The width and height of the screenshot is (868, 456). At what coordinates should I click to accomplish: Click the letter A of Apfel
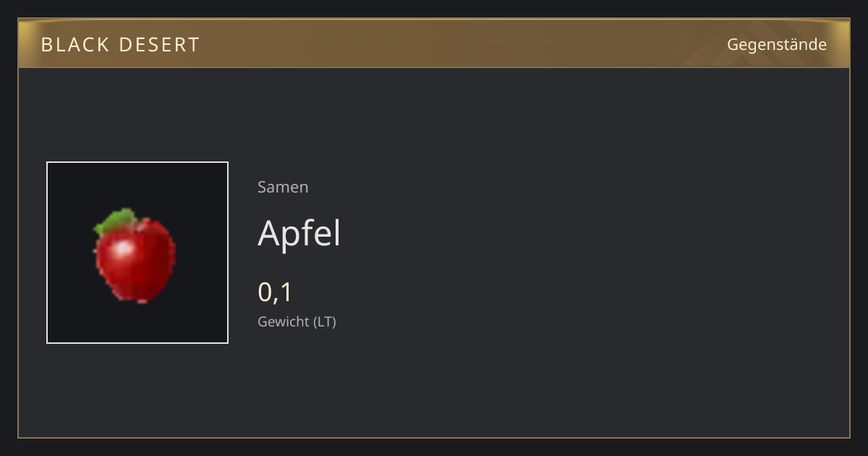[269, 233]
